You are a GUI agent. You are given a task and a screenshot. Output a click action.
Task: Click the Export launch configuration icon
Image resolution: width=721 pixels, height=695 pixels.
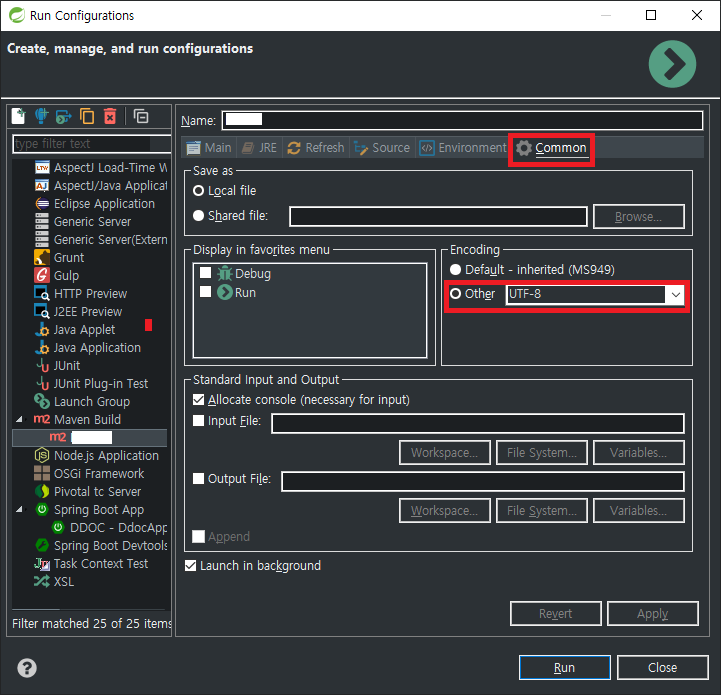coord(64,116)
